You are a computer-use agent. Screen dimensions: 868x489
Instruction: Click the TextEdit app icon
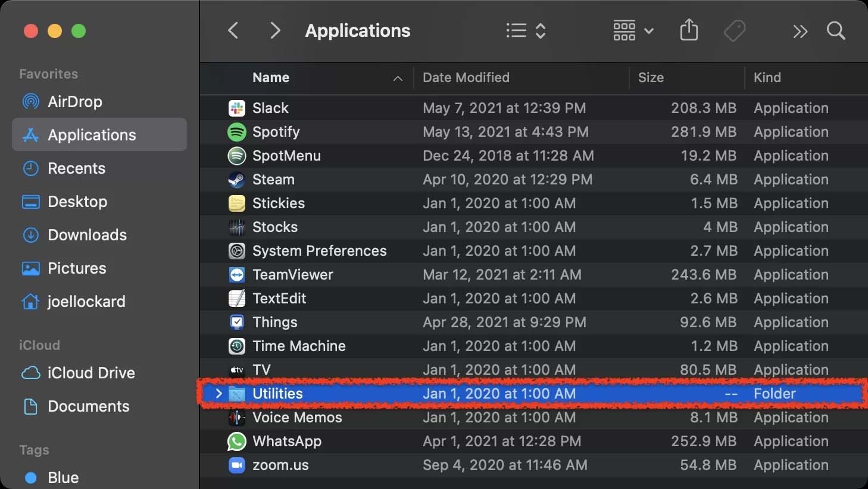237,299
